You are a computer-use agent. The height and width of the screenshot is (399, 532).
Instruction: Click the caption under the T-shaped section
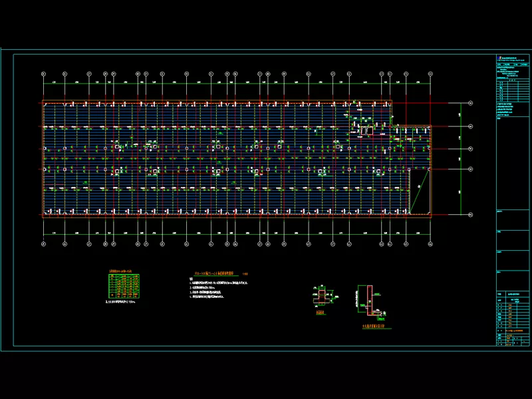click(321, 313)
